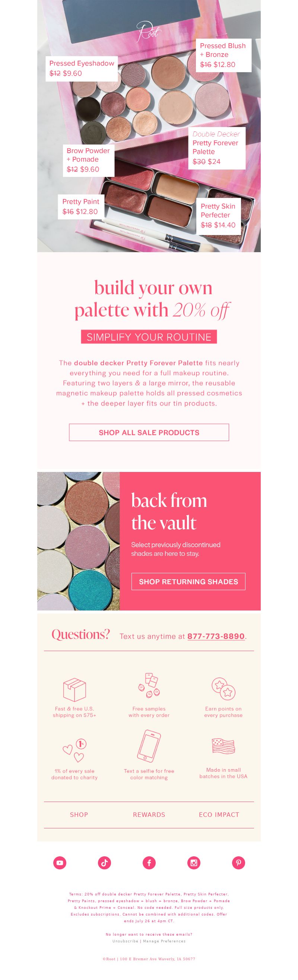Image resolution: width=298 pixels, height=980 pixels.
Task: Click Shop Returning Shades button
Action: (188, 581)
